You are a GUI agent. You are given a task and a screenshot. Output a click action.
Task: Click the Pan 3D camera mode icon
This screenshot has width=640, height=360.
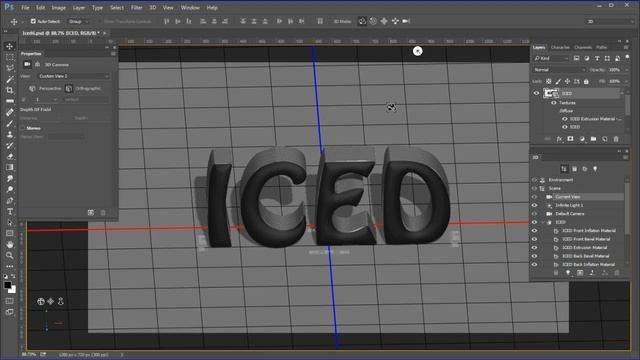point(384,21)
